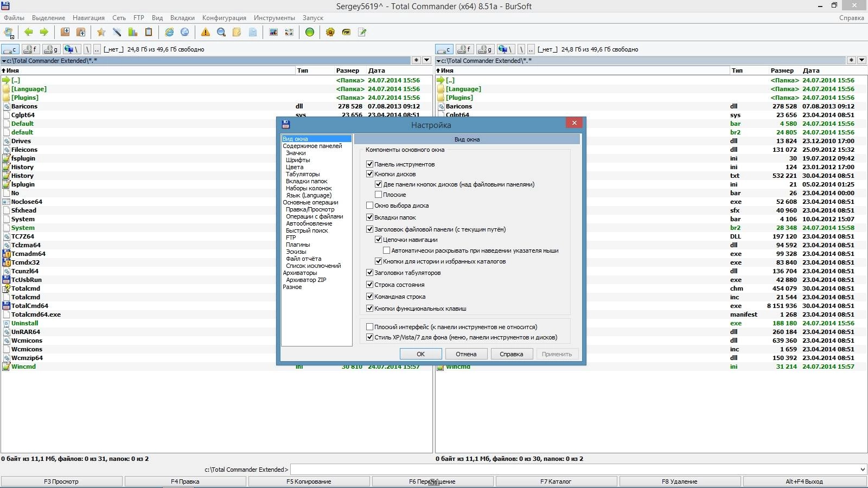Select the Totalcmd64.exe file in left panel
Image resolution: width=868 pixels, height=488 pixels.
coord(36,314)
